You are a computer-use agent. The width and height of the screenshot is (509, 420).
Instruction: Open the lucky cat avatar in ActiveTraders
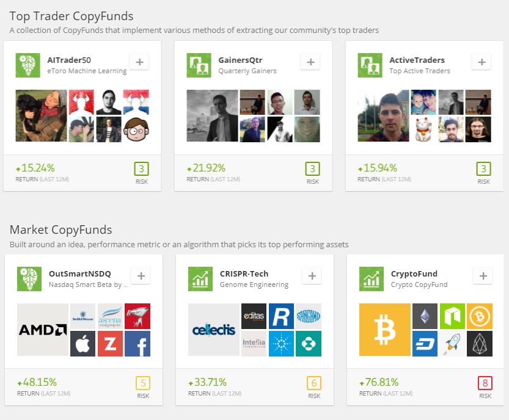coord(423,129)
